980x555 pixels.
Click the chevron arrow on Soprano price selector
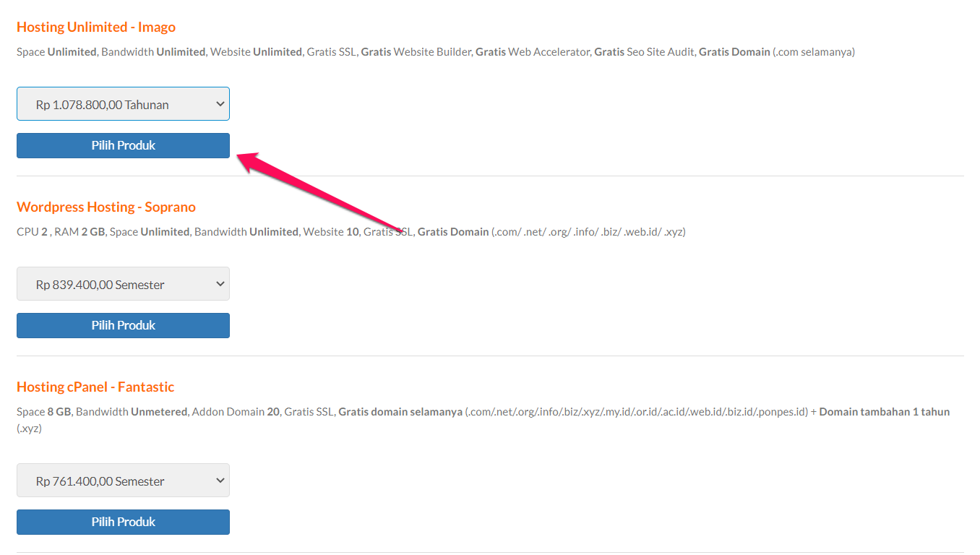220,284
